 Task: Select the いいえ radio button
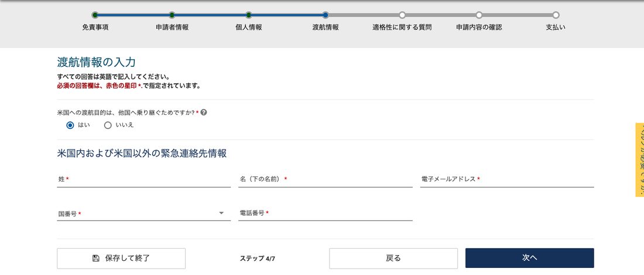[x=108, y=125]
